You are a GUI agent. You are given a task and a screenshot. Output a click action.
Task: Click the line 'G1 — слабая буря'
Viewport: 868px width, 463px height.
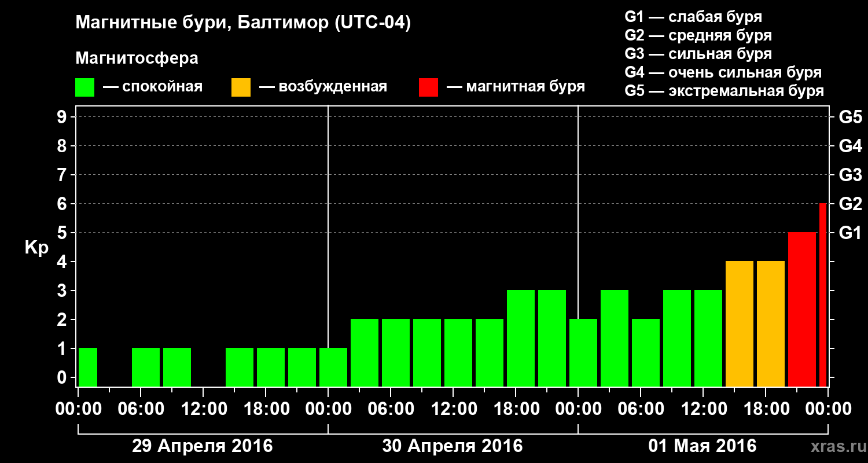pyautogui.click(x=693, y=17)
